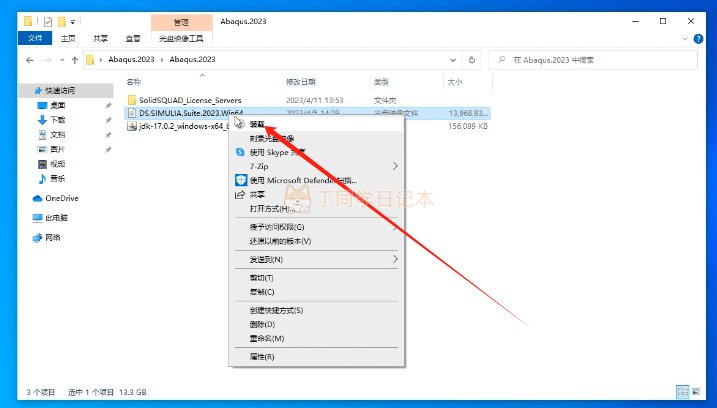The width and height of the screenshot is (717, 408).
Task: Open the 发送到(N) submenu
Action: 316,259
